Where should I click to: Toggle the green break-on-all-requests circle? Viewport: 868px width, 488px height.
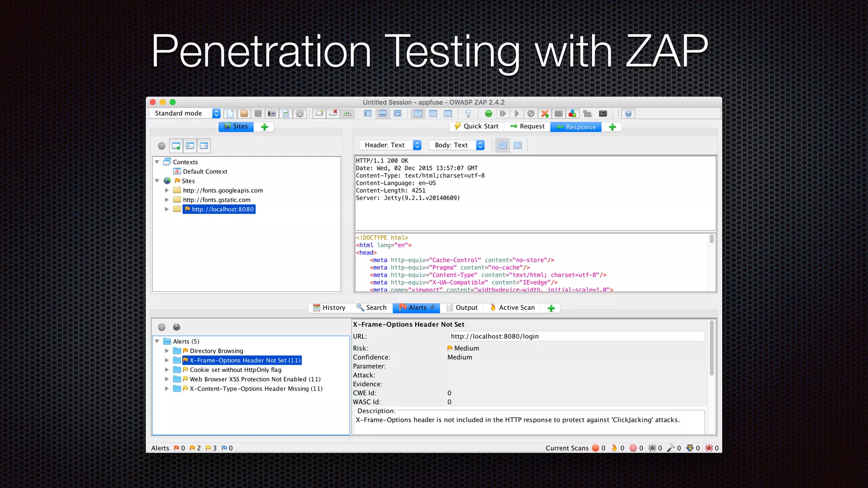point(489,114)
